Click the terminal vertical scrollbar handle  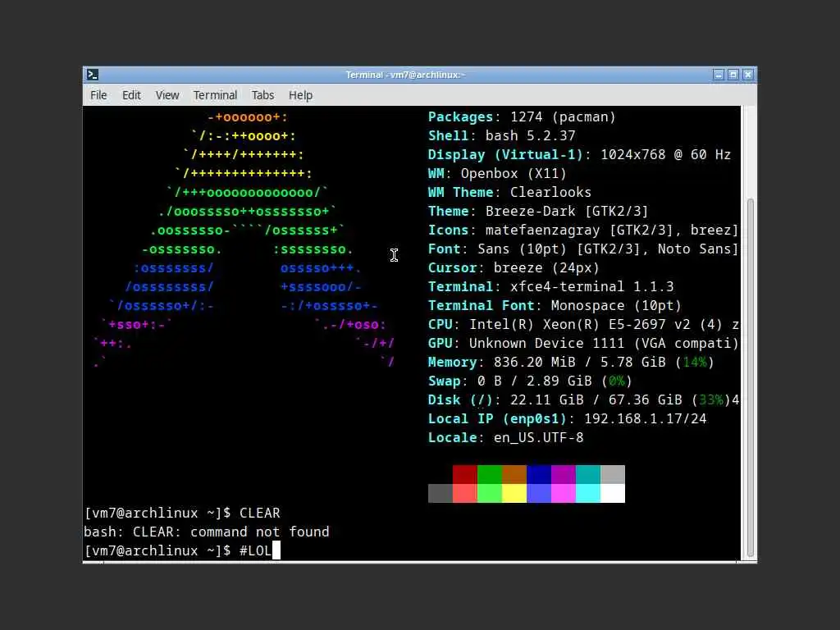coord(750,377)
